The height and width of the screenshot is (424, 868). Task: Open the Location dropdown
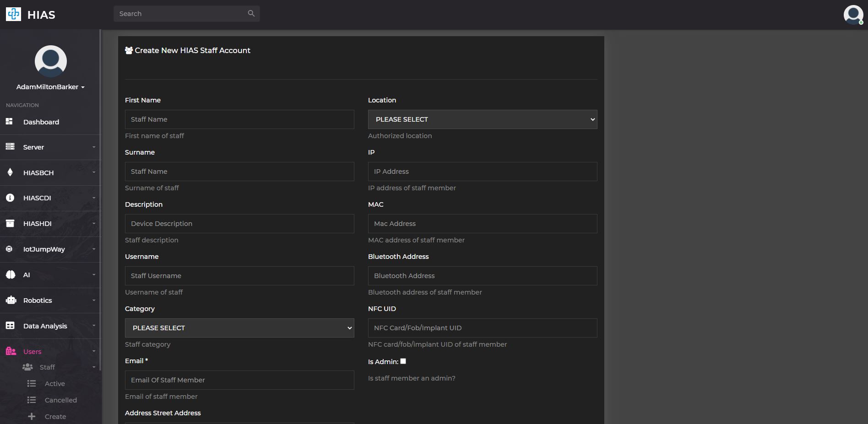[x=483, y=119]
